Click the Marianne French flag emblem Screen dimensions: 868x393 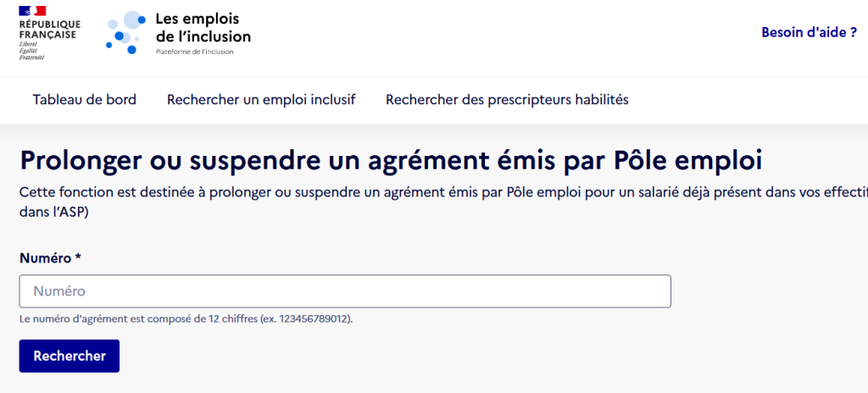point(32,11)
